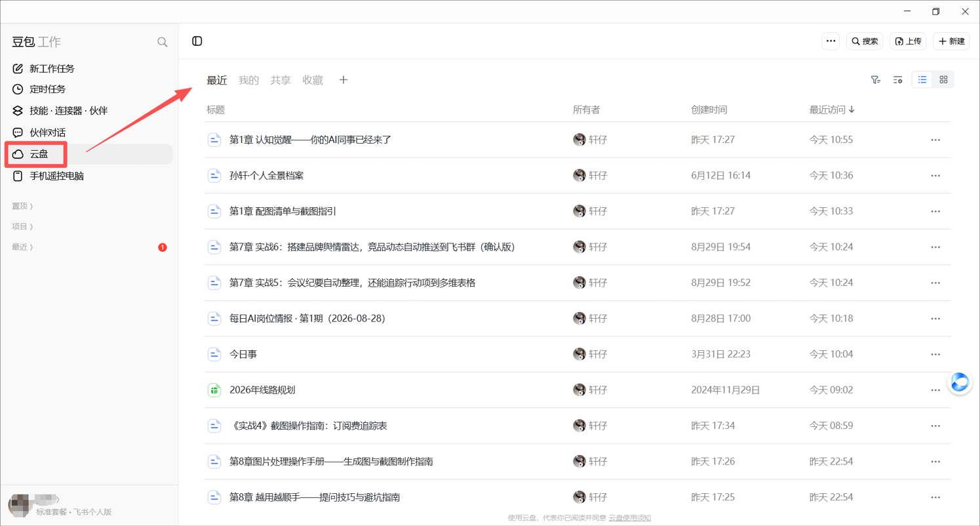Switch to the 共享 tab

point(281,80)
